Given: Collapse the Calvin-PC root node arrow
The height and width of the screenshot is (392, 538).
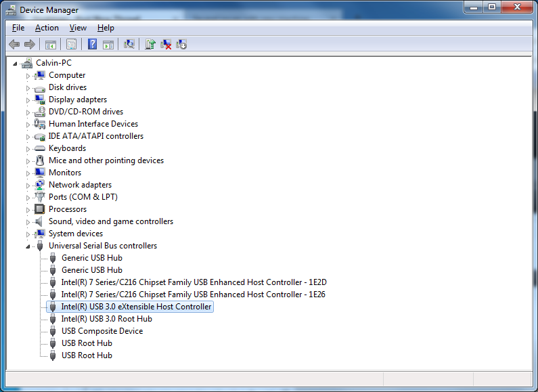Looking at the screenshot, I should coord(15,64).
